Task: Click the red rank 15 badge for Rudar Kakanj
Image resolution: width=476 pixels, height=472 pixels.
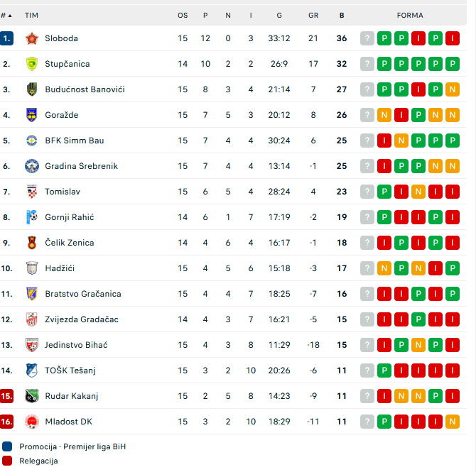Action: pos(6,396)
